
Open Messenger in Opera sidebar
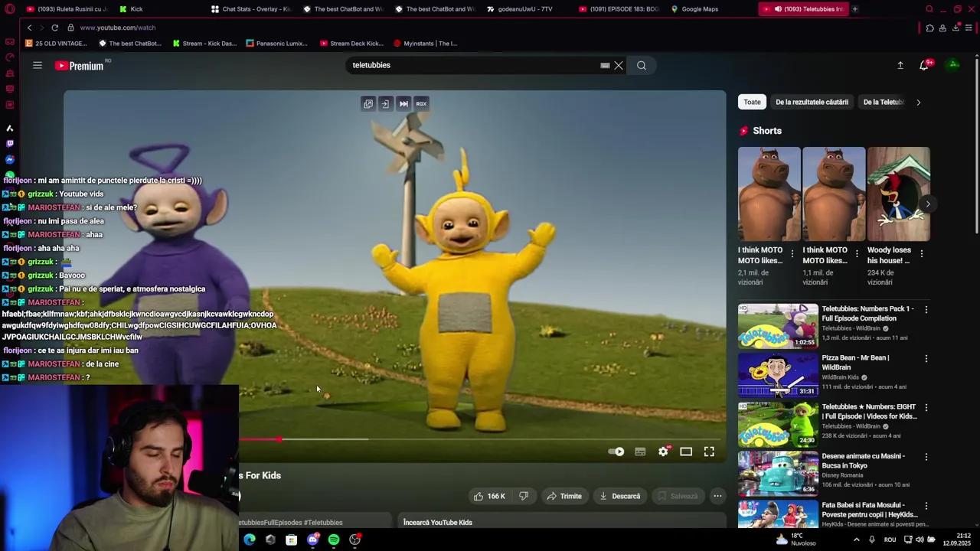click(x=10, y=159)
